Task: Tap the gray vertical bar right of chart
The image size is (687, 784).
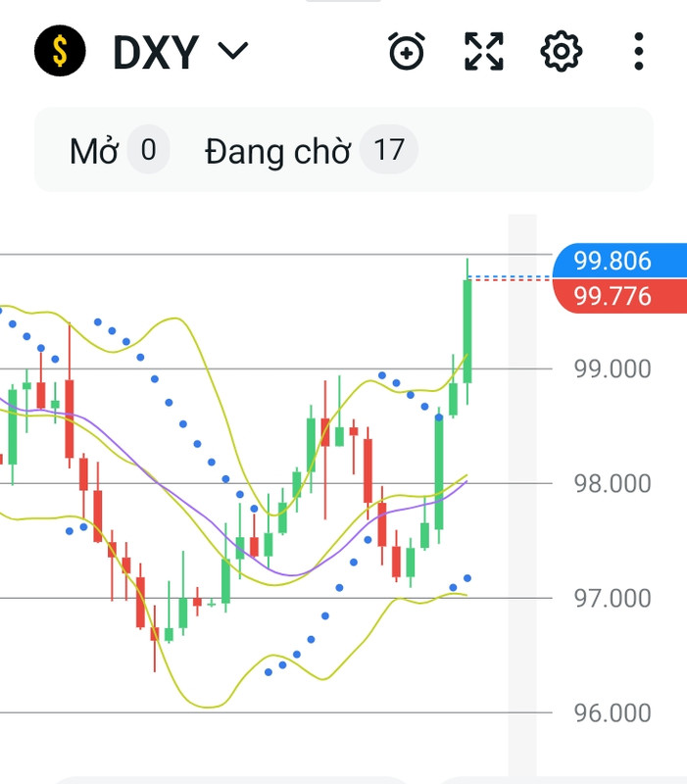Action: [522, 499]
